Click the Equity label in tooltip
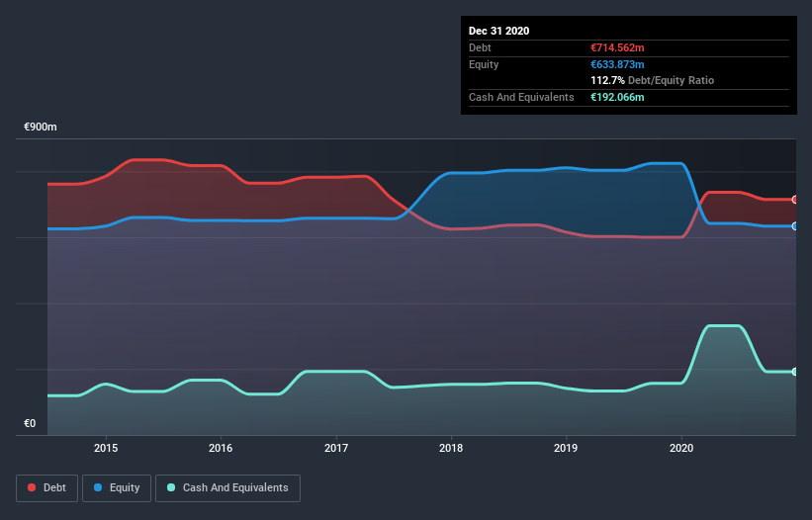 (x=484, y=64)
